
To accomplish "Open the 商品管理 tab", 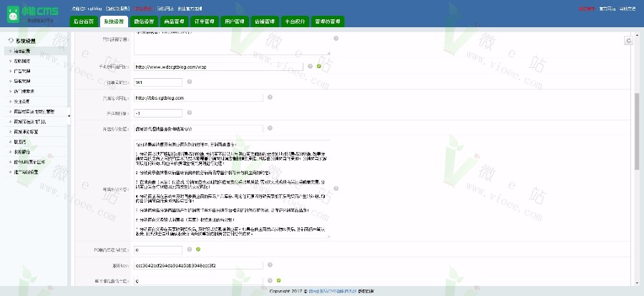I will click(174, 22).
